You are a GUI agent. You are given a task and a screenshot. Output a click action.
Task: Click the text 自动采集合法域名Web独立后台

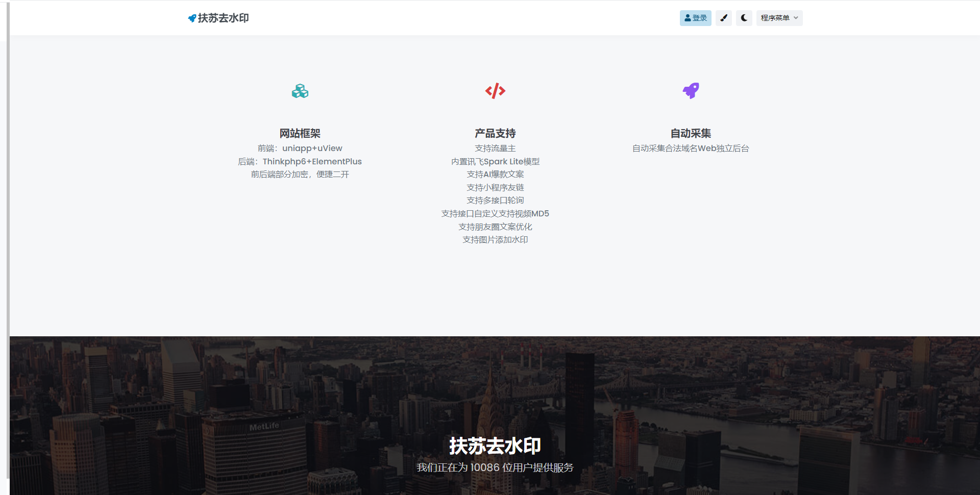point(691,148)
